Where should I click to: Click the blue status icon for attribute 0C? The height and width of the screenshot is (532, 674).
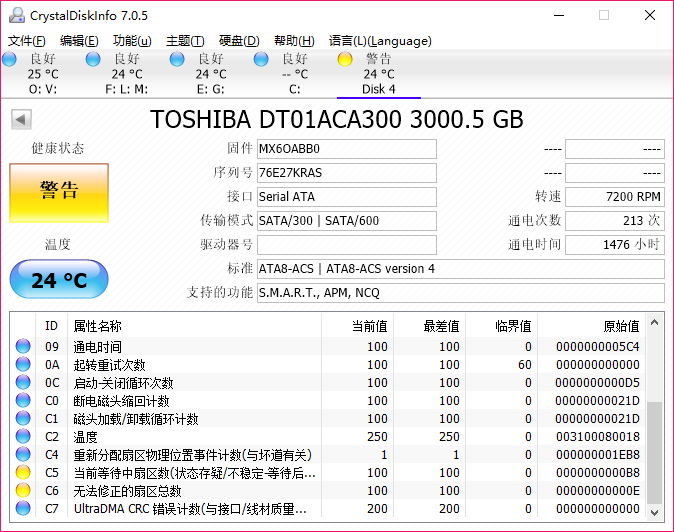23,382
